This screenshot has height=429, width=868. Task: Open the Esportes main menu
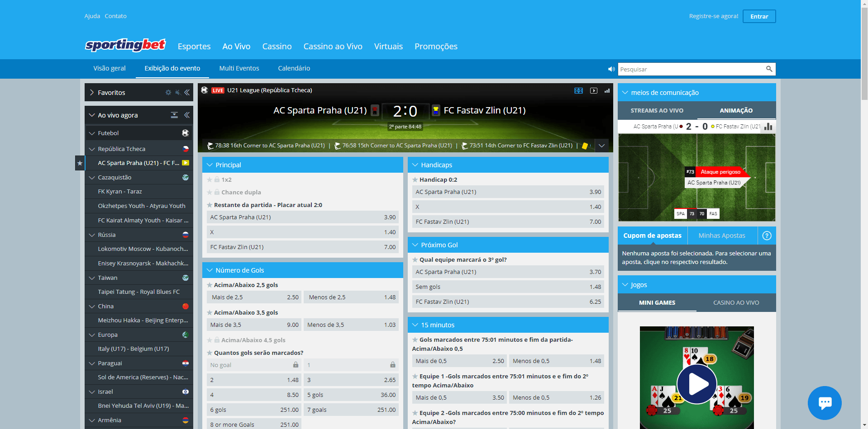[x=194, y=46]
